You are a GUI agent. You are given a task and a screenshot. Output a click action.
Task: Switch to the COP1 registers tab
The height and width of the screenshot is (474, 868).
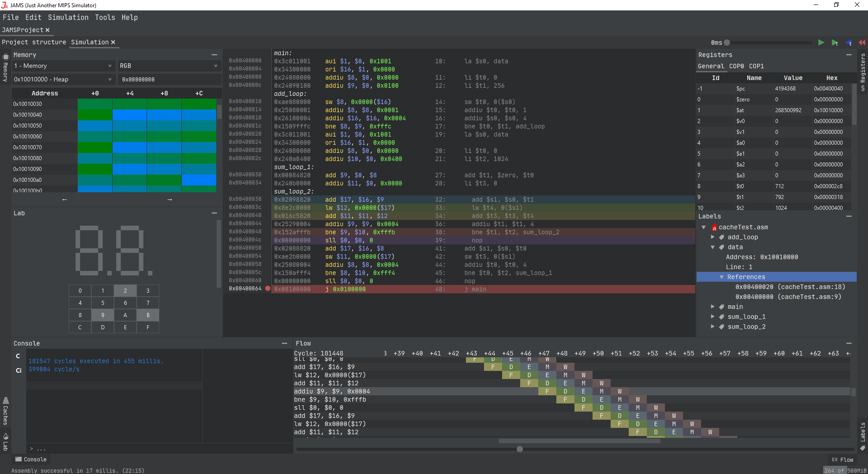click(756, 66)
